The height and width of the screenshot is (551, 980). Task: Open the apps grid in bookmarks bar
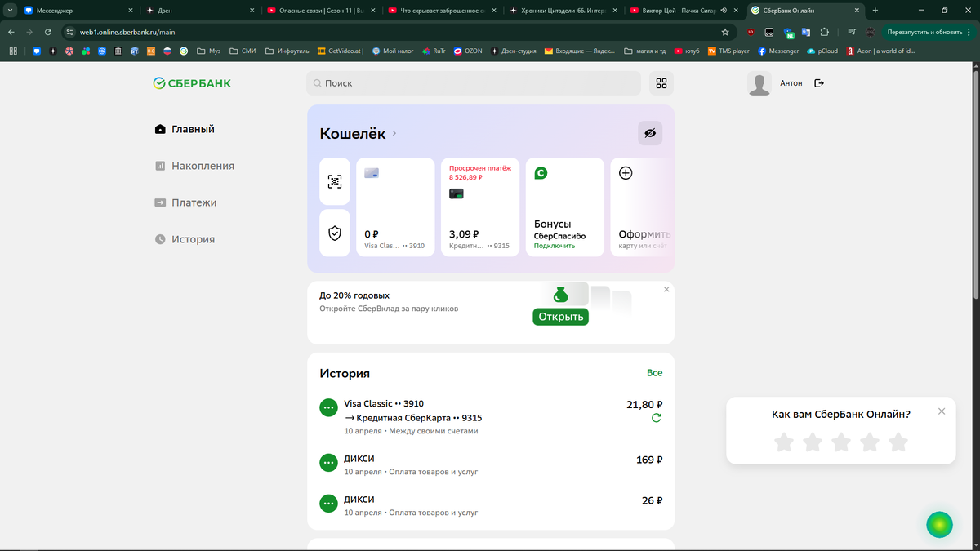(x=13, y=51)
